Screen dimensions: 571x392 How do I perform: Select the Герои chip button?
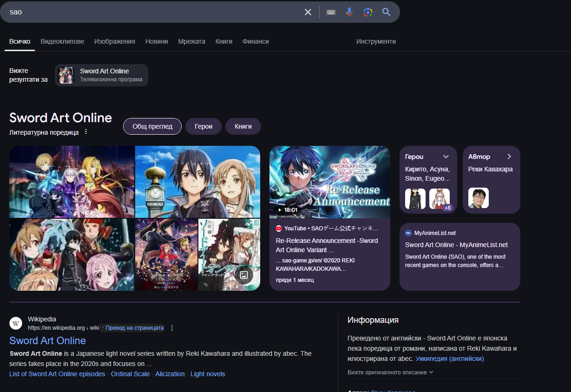[x=203, y=126]
